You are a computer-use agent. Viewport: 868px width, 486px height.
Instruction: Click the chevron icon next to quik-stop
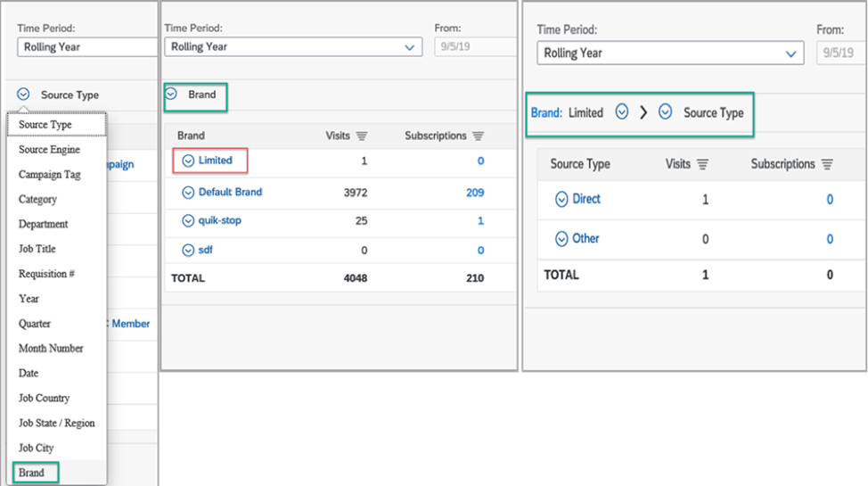click(x=188, y=221)
